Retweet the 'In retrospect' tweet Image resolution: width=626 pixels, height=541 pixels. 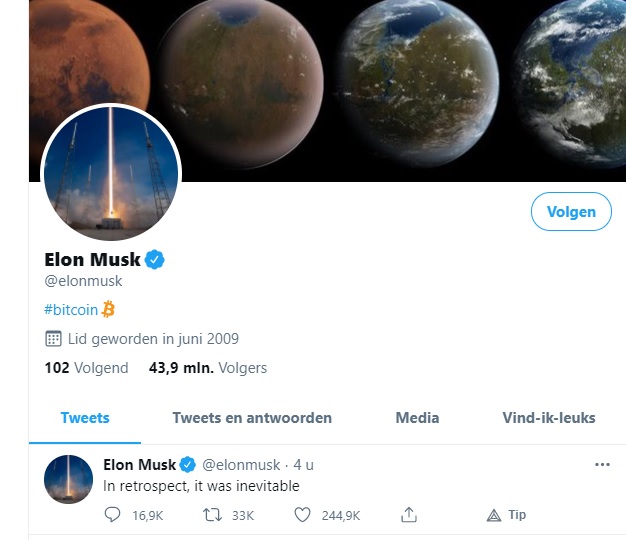pyautogui.click(x=212, y=515)
